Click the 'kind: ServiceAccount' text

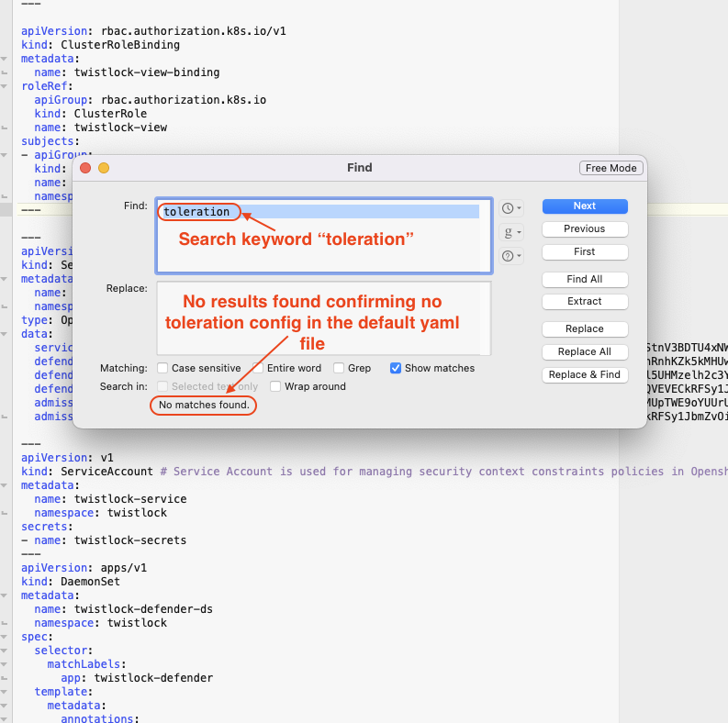[x=87, y=472]
